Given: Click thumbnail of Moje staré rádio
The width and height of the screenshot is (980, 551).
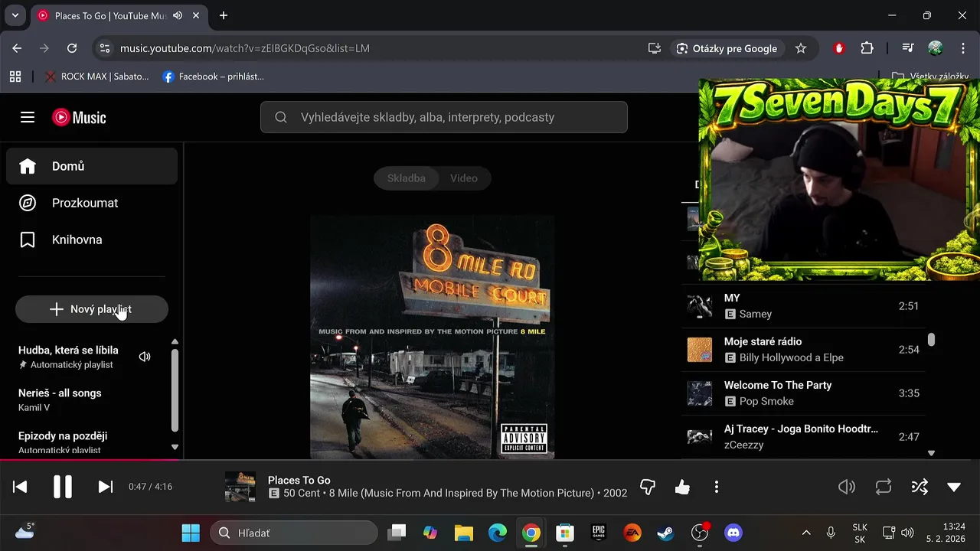Looking at the screenshot, I should tap(700, 350).
